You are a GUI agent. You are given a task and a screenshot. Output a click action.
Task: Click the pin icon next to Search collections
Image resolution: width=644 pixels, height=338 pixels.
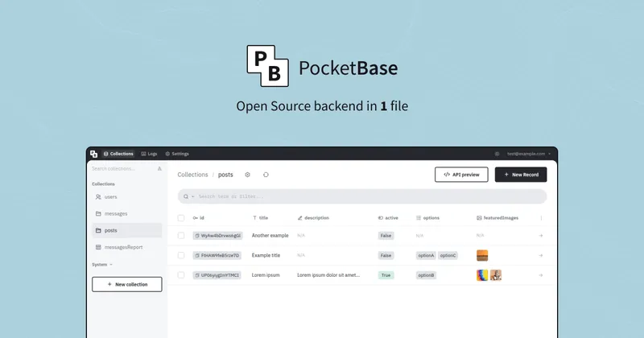point(159,168)
